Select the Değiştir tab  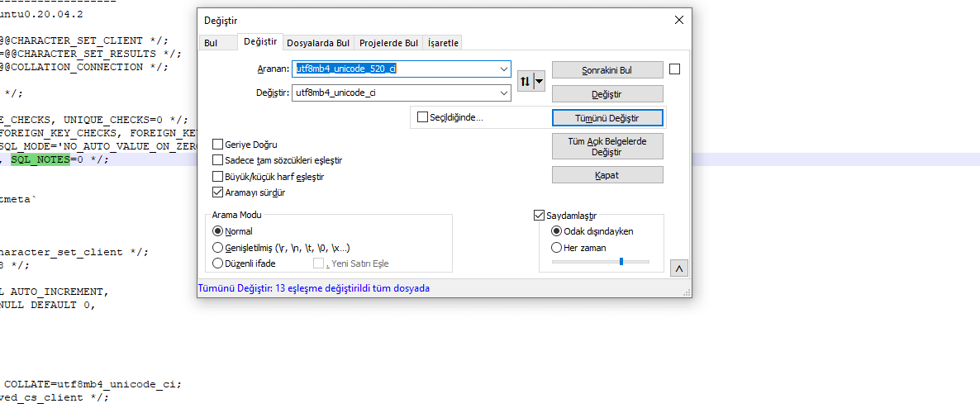pos(260,42)
